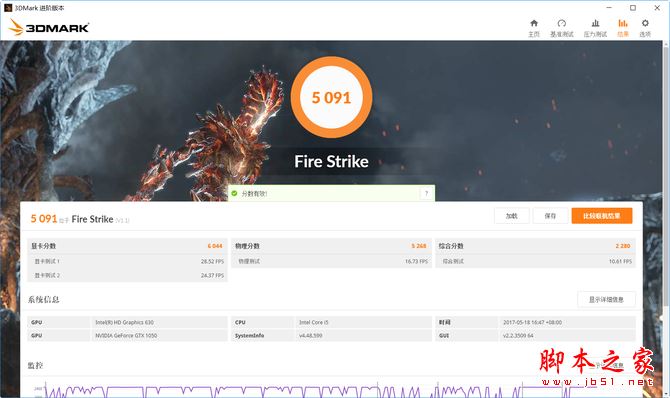Click the 显卡分数 graphics score label
The height and width of the screenshot is (398, 670).
tap(44, 246)
